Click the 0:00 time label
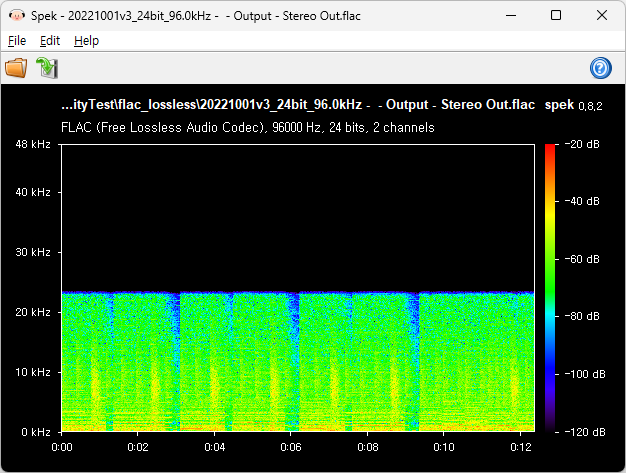 (x=62, y=447)
